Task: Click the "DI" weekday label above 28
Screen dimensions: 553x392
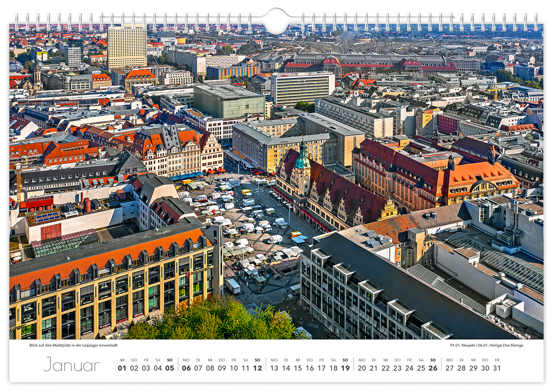Action: [x=461, y=360]
